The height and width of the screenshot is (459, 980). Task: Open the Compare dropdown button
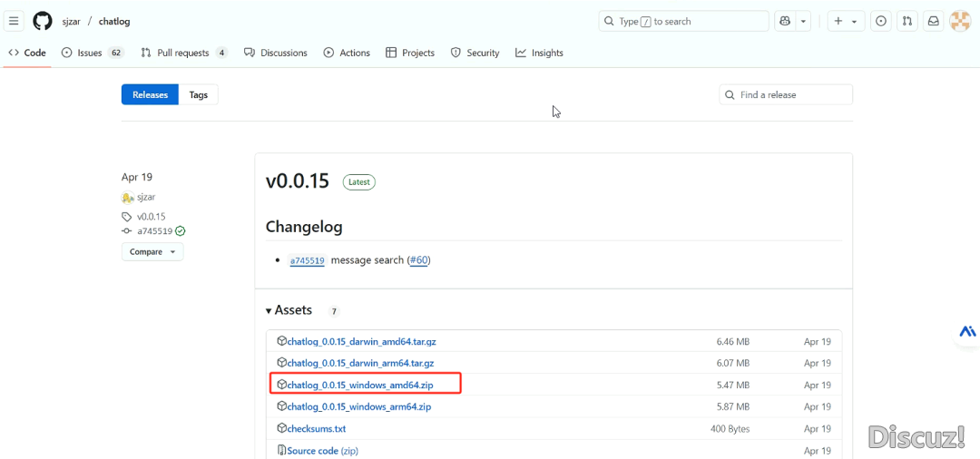point(152,252)
